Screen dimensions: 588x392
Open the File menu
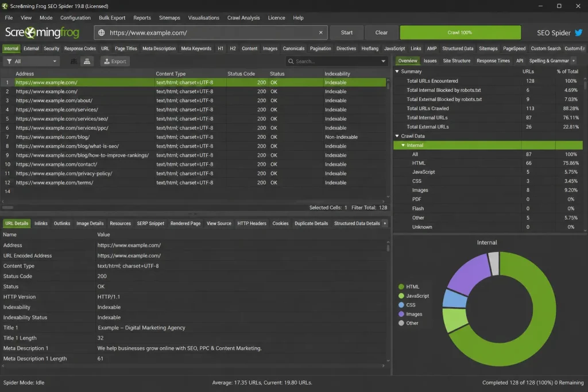[9, 18]
